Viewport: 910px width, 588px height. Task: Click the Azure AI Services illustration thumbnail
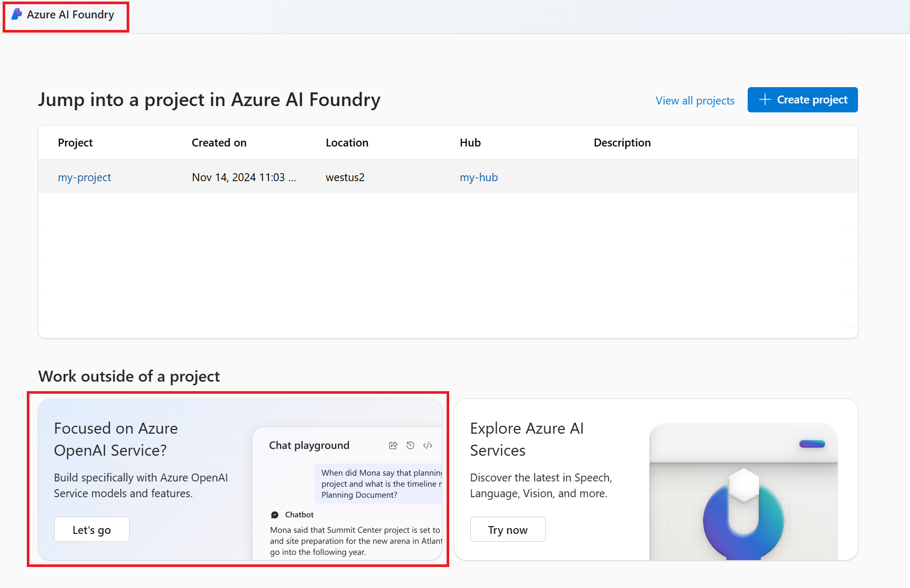[x=743, y=491]
